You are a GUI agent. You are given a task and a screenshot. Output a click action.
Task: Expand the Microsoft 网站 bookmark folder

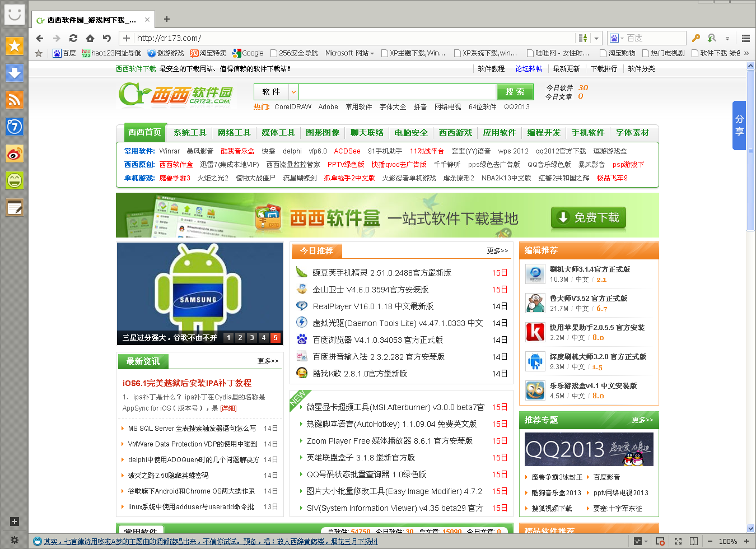pos(349,53)
